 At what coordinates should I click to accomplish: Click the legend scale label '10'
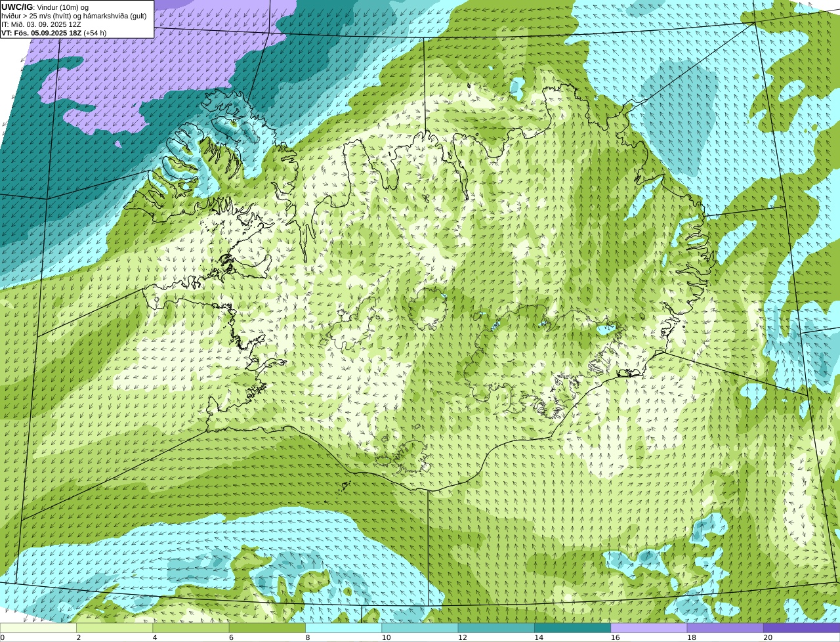coord(386,637)
